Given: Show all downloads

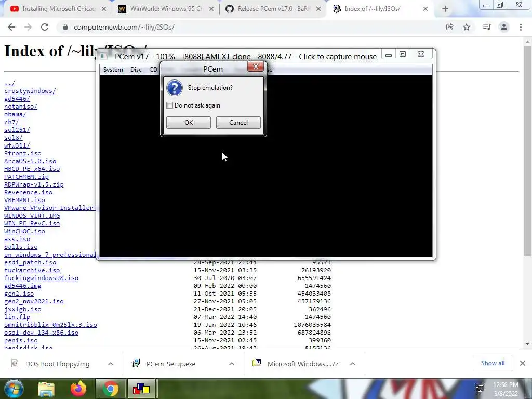Looking at the screenshot, I should click(x=493, y=363).
